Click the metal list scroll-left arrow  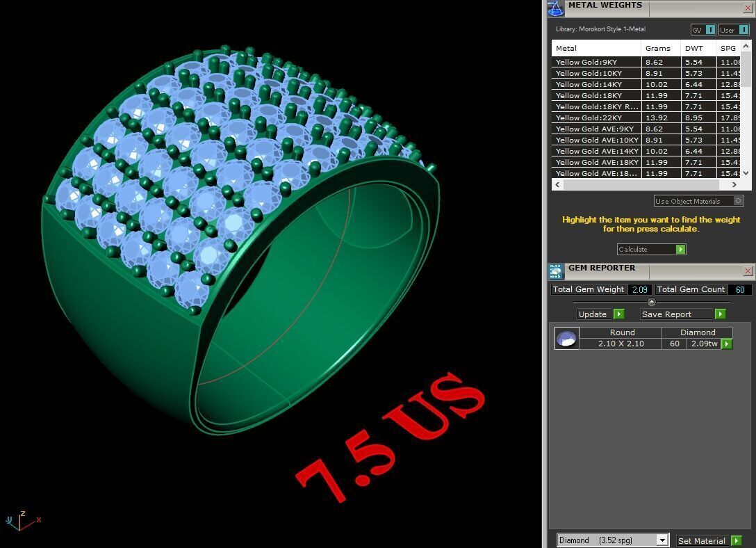point(558,184)
